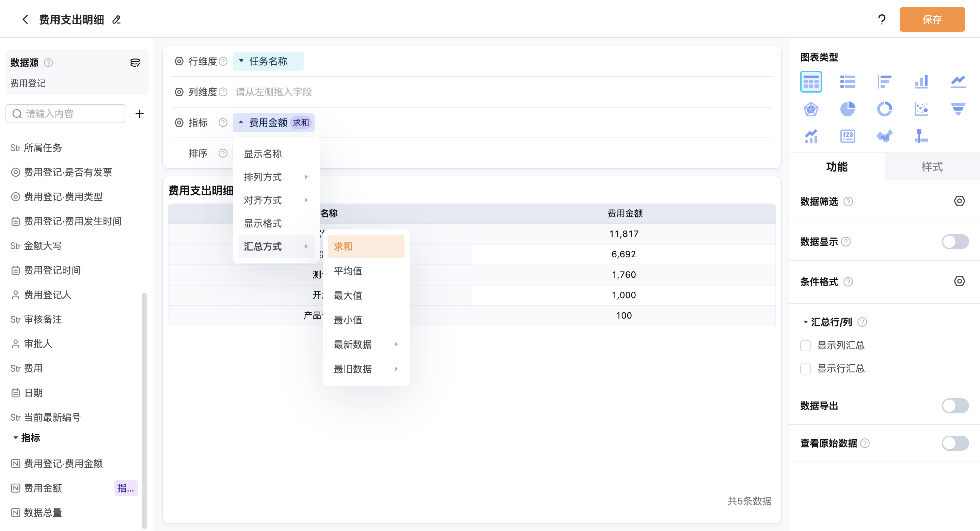Image resolution: width=980 pixels, height=531 pixels.
Task: Select 平均值 aggregation option
Action: [x=366, y=271]
